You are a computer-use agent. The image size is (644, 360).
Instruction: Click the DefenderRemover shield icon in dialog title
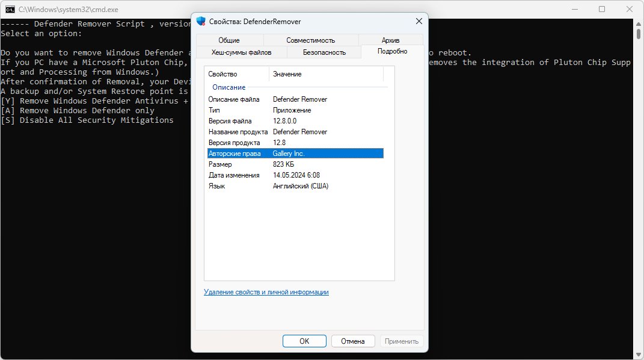[x=201, y=21]
